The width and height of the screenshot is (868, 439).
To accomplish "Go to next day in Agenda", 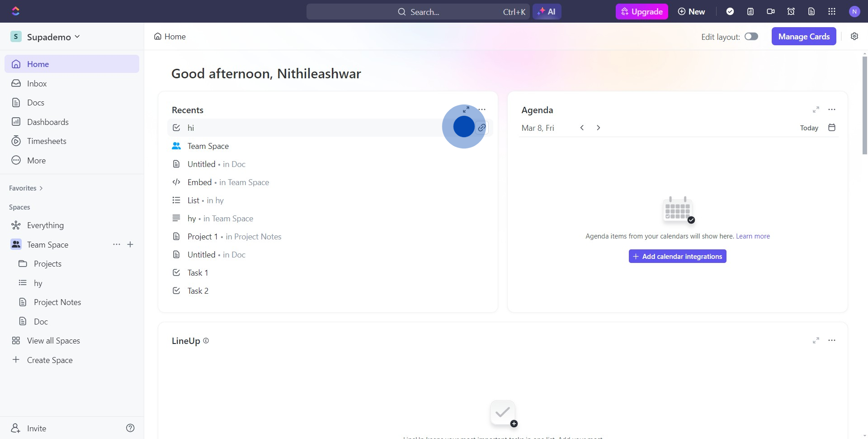I will [599, 128].
